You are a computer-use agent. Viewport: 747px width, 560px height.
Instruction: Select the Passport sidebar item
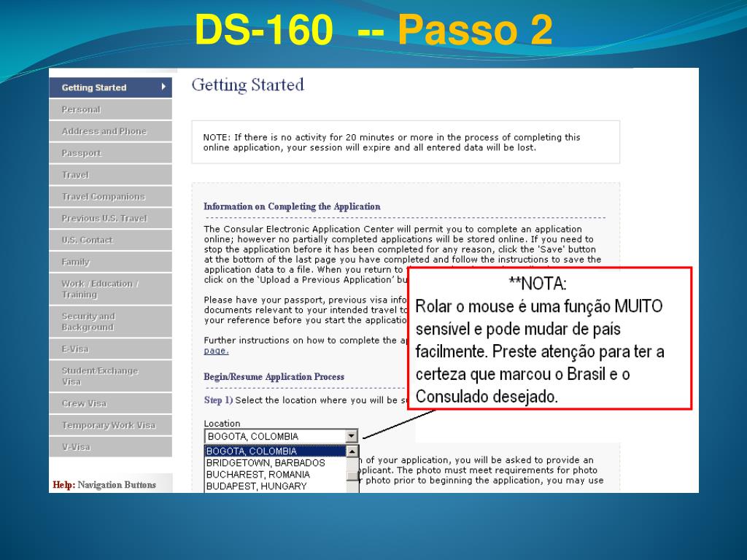tap(81, 153)
